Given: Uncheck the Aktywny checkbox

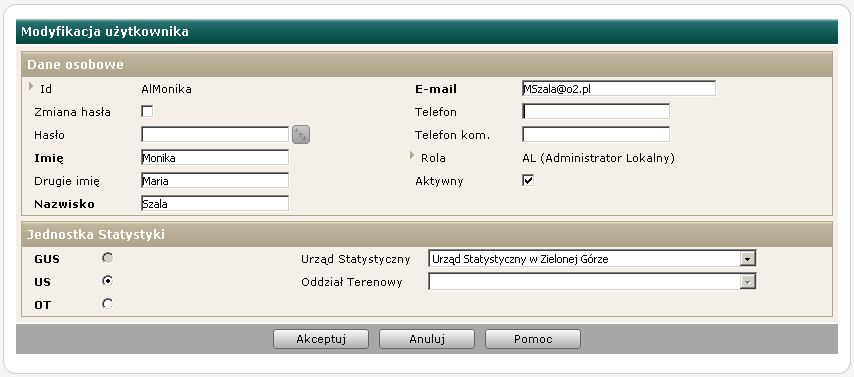Looking at the screenshot, I should click(528, 180).
